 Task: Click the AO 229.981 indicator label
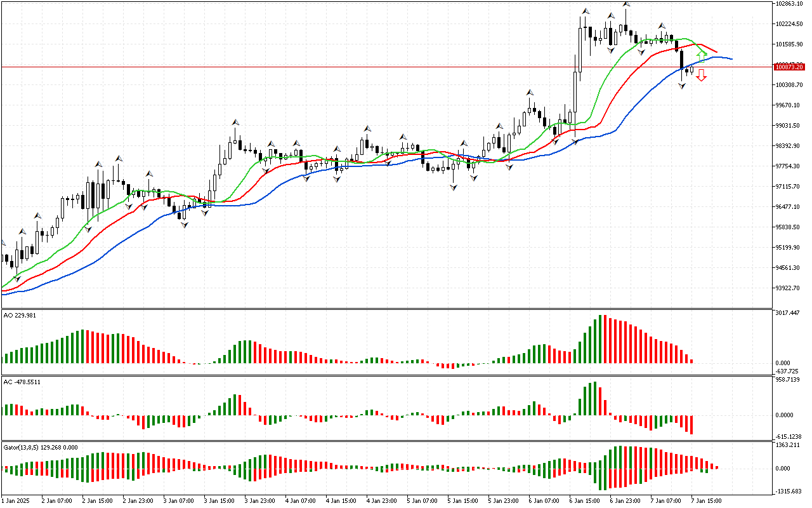point(20,314)
